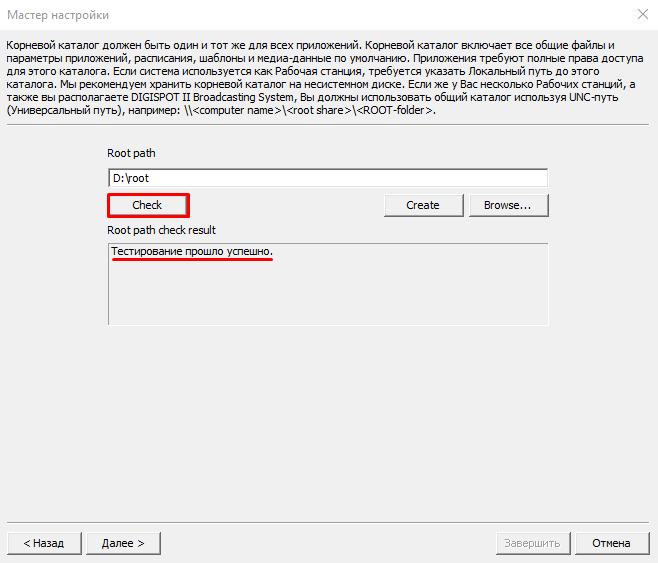Click empty area of check result box
Screen dimensions: 658x563
(327, 295)
